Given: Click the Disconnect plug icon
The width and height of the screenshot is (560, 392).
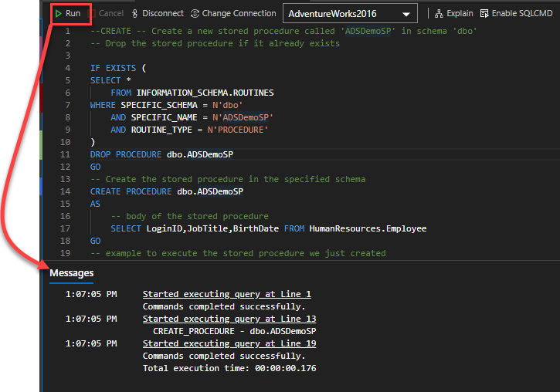Looking at the screenshot, I should [x=136, y=14].
